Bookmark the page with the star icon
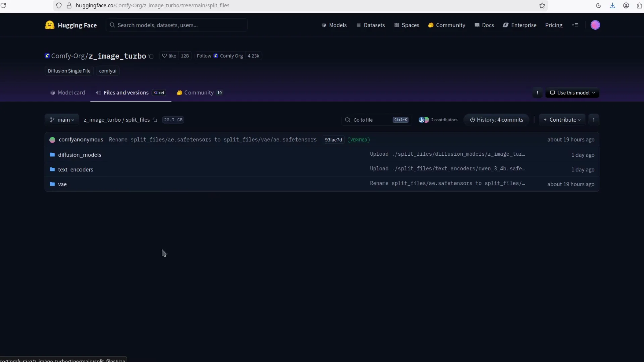The width and height of the screenshot is (644, 362). click(542, 5)
